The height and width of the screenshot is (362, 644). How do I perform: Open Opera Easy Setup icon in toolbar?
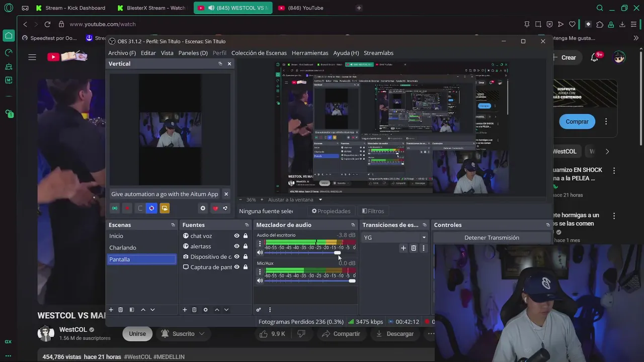[x=633, y=24]
